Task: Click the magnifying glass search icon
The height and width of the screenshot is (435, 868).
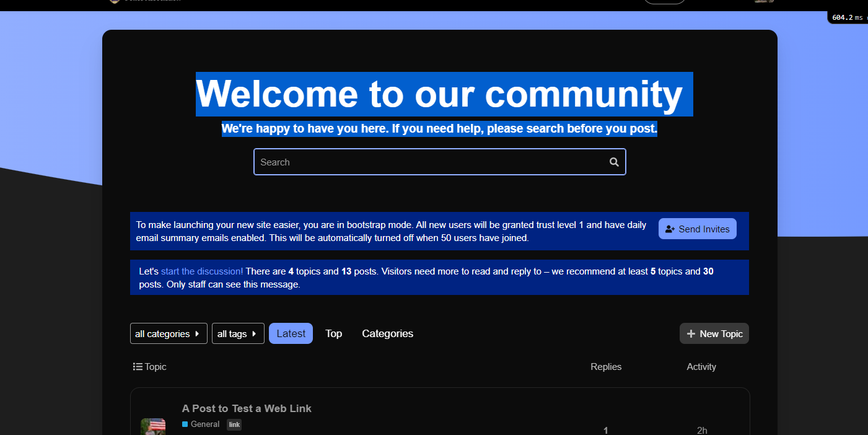Action: 613,162
